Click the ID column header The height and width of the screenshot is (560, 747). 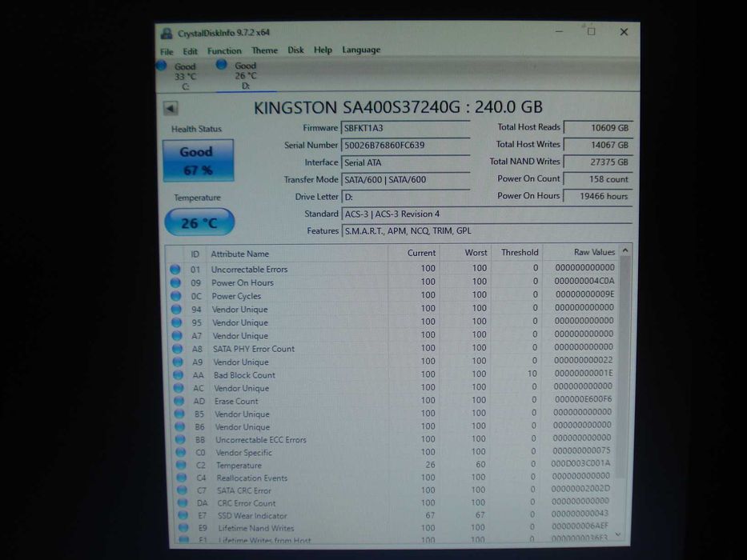pyautogui.click(x=195, y=254)
